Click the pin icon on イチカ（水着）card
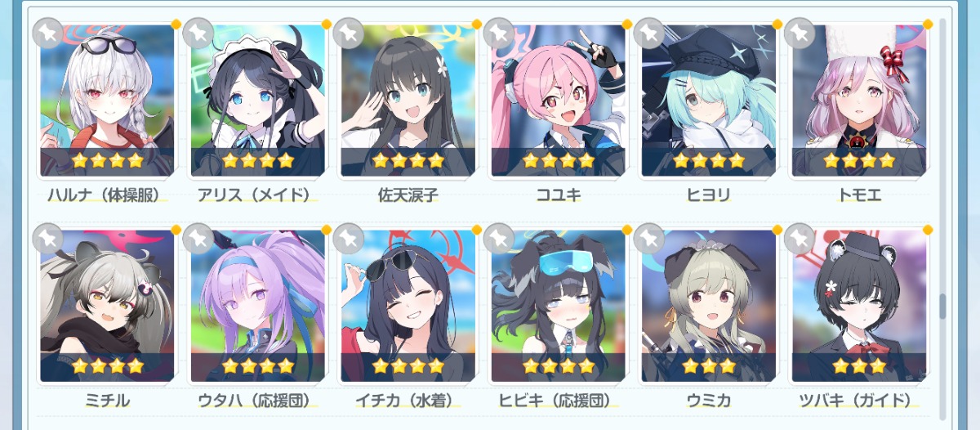This screenshot has height=430, width=980. coord(348,238)
